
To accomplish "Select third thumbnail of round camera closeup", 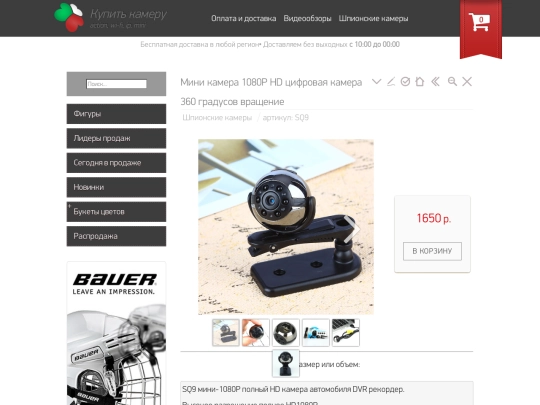I will click(285, 333).
